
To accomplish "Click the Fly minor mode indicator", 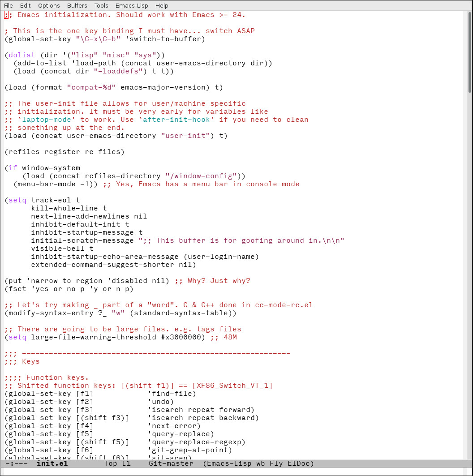I will coord(276,463).
